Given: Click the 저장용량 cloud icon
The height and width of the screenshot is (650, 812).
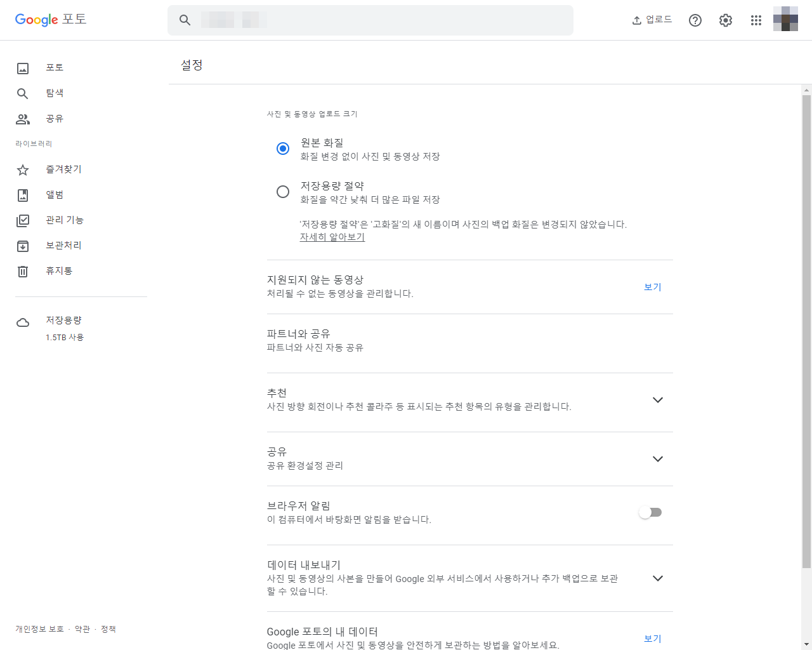Looking at the screenshot, I should click(x=23, y=322).
